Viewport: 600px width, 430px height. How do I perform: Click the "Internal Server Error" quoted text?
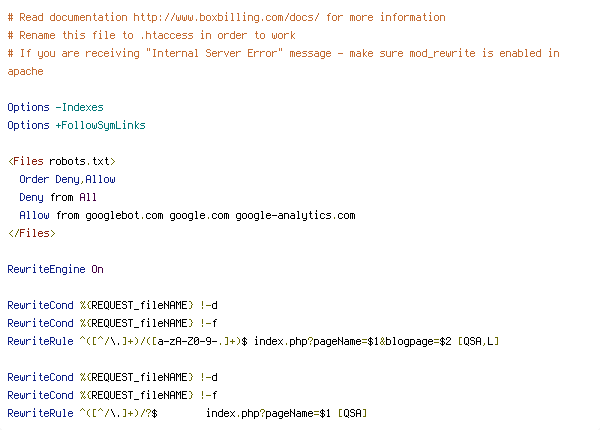[214, 53]
